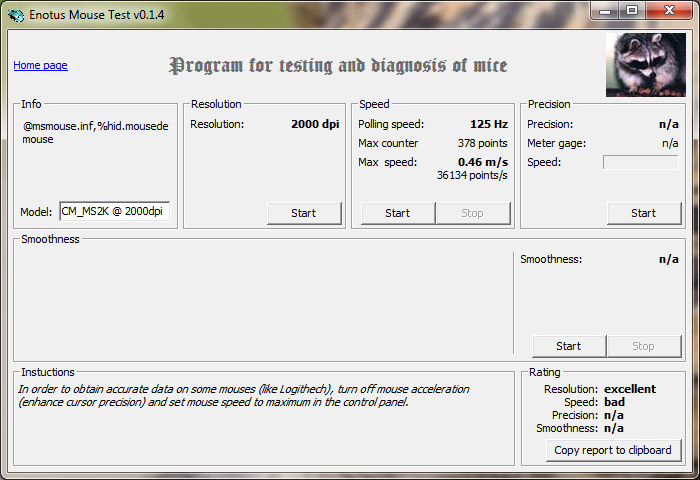This screenshot has width=700, height=480.
Task: Click the Enotus title bar app icon
Action: click(x=15, y=15)
